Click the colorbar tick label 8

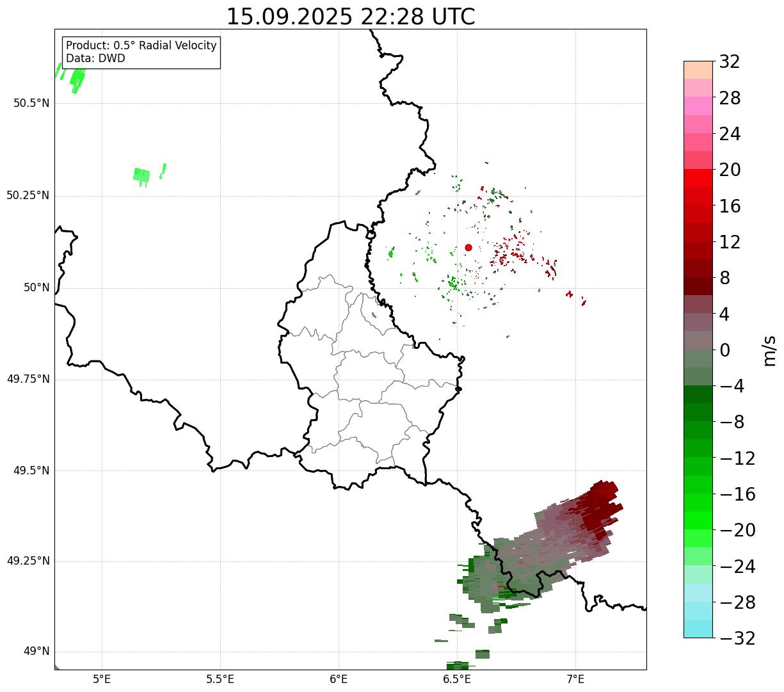[724, 278]
